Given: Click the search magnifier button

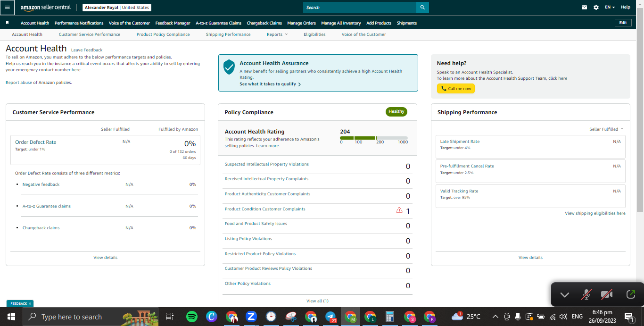Looking at the screenshot, I should coord(422,8).
